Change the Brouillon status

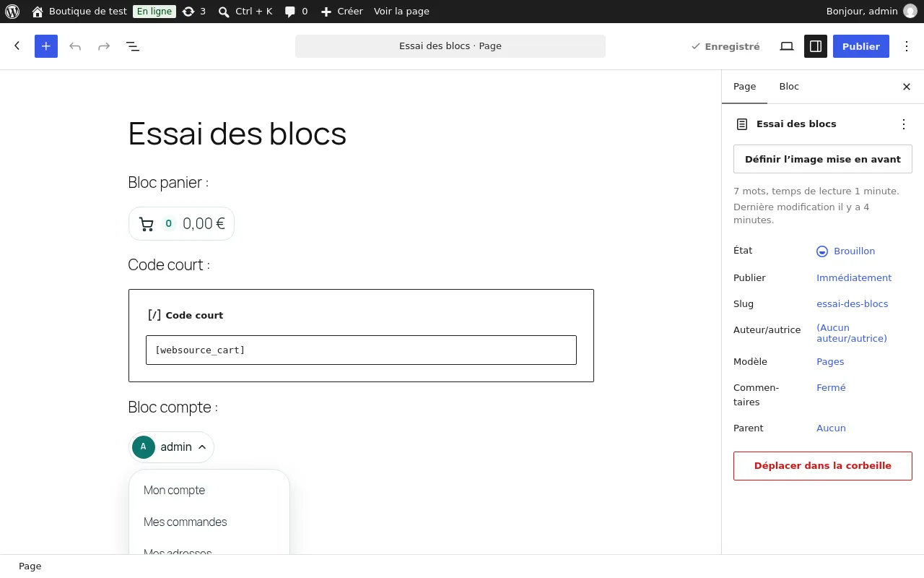click(846, 251)
